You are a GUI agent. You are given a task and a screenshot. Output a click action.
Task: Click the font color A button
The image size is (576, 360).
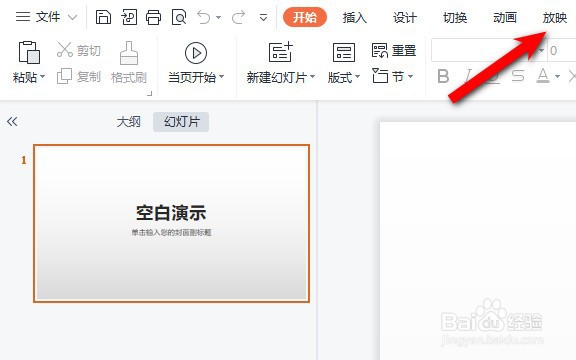pos(543,76)
